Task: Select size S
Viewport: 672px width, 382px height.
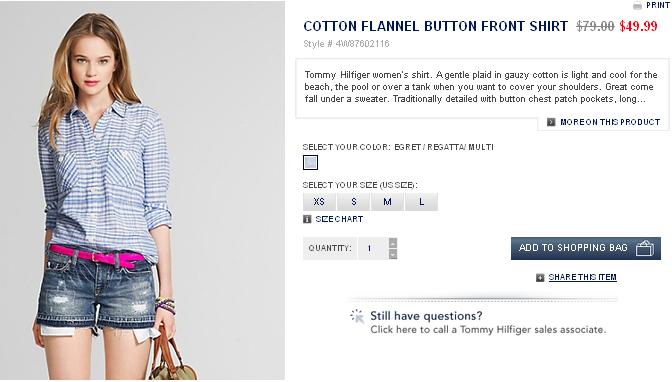Action: [x=354, y=202]
